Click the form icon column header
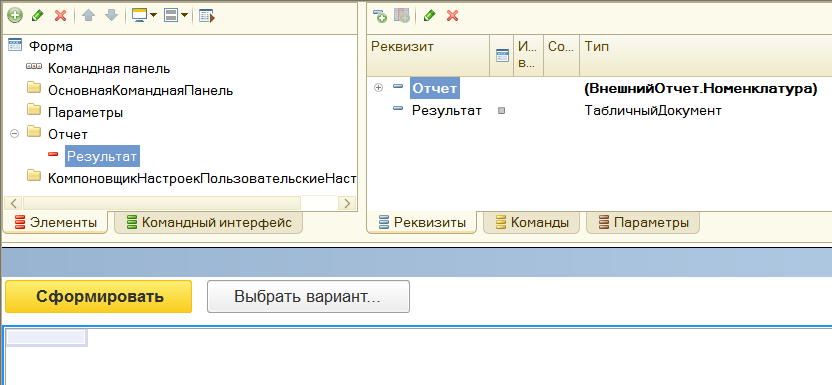832x385 pixels. coord(502,55)
